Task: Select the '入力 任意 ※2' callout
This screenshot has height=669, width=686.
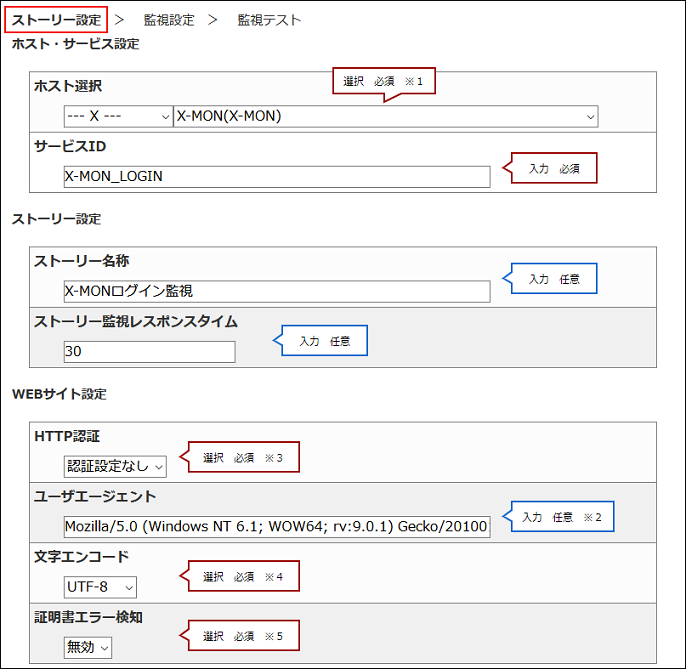Action: [565, 517]
